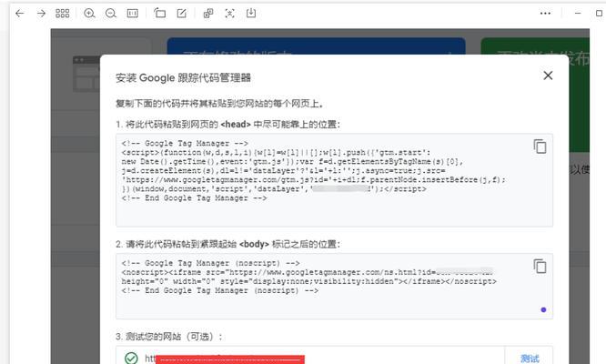Click the head Google Tag Manager code block
The width and height of the screenshot is (606, 364).
(x=334, y=180)
